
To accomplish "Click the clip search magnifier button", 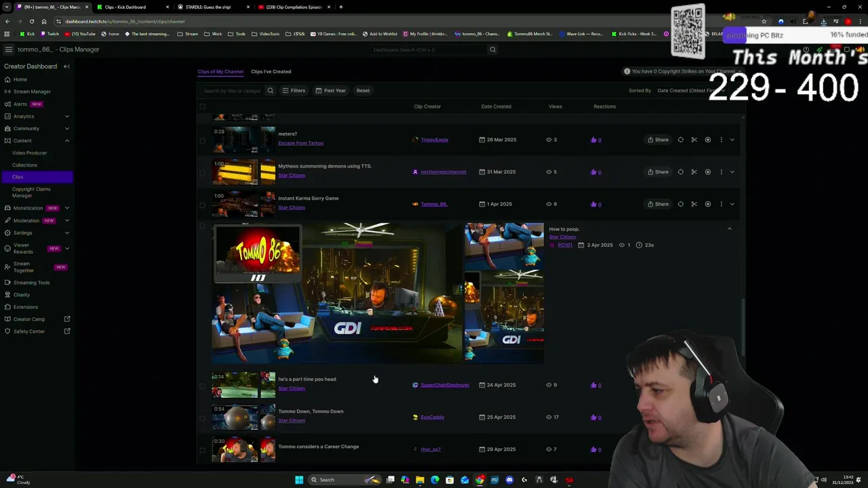I will (270, 91).
